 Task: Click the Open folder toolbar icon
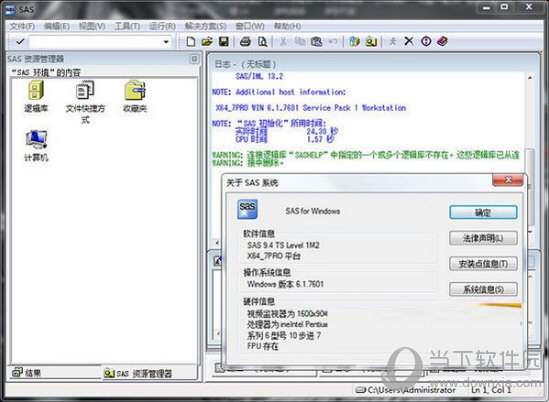click(207, 42)
